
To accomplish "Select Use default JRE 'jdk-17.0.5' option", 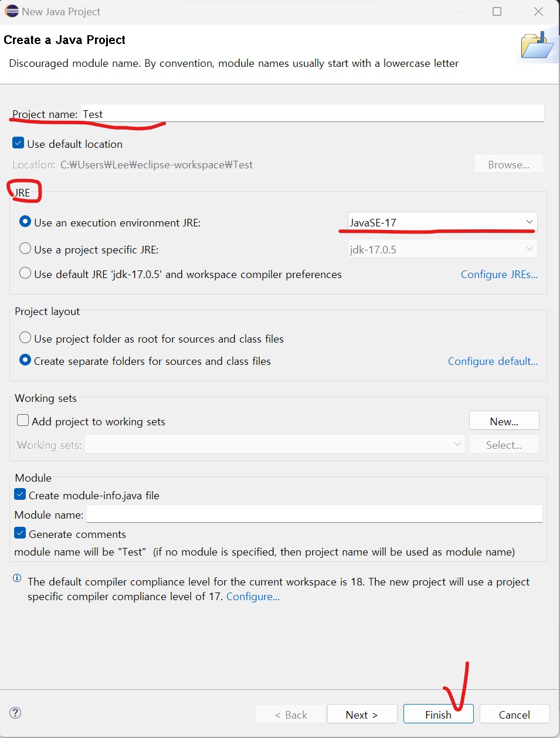I will (x=25, y=273).
